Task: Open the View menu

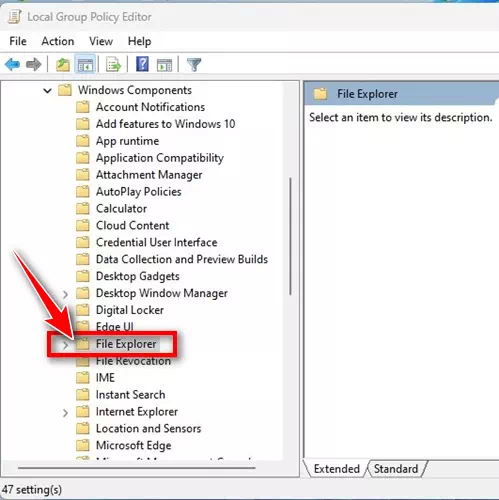Action: 101,41
